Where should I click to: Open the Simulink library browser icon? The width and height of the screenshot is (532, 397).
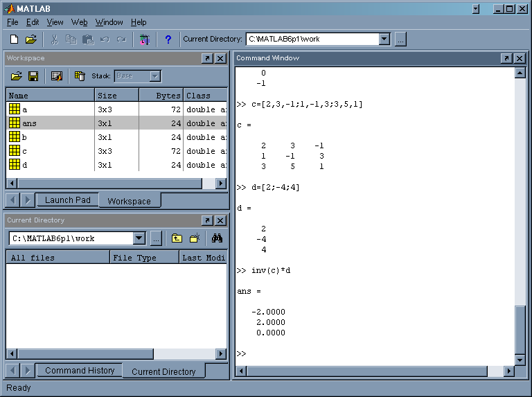point(144,39)
